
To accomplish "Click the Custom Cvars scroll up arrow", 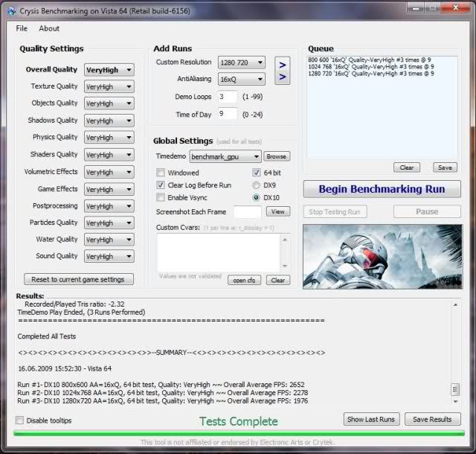I will pyautogui.click(x=285, y=240).
